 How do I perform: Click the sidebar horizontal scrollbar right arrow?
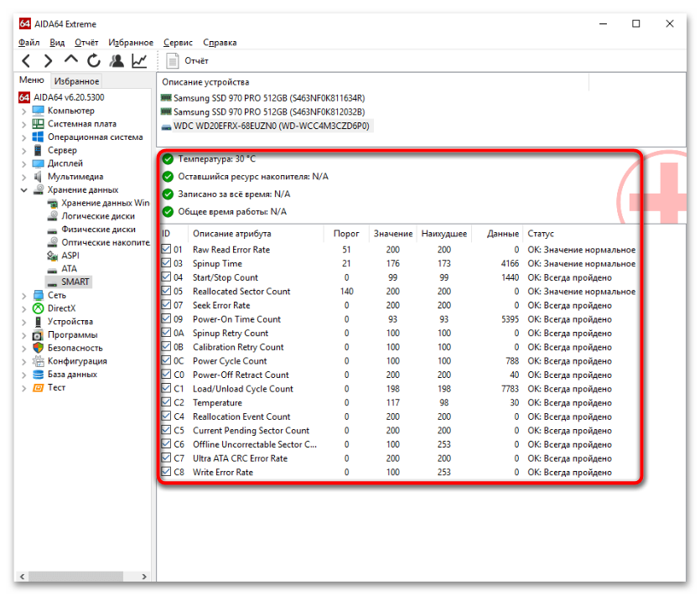[144, 577]
